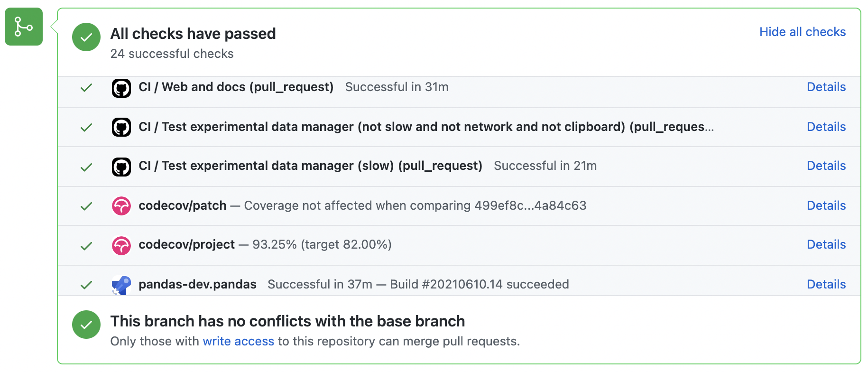The height and width of the screenshot is (372, 868).
Task: Open Details for Web and docs check
Action: coord(826,87)
